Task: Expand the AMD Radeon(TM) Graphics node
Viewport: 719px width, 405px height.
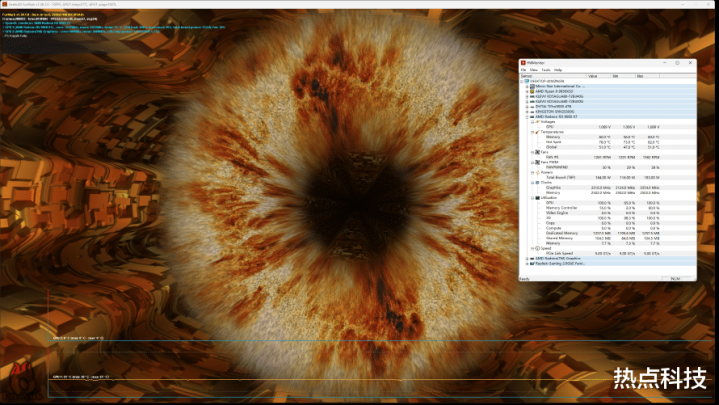Action: [x=527, y=259]
